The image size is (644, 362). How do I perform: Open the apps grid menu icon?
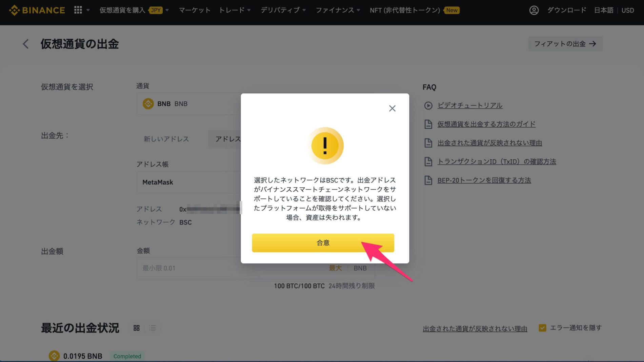[x=78, y=10]
